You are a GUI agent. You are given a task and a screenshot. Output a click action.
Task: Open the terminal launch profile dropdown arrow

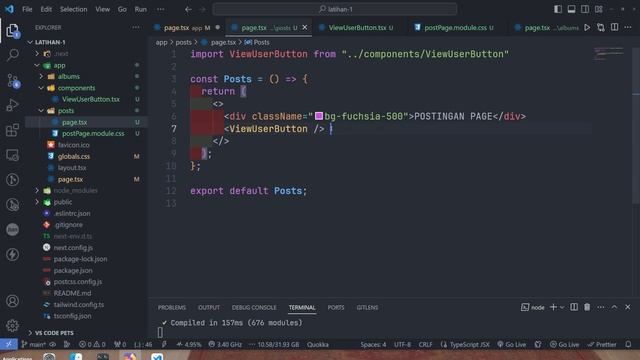click(x=562, y=307)
